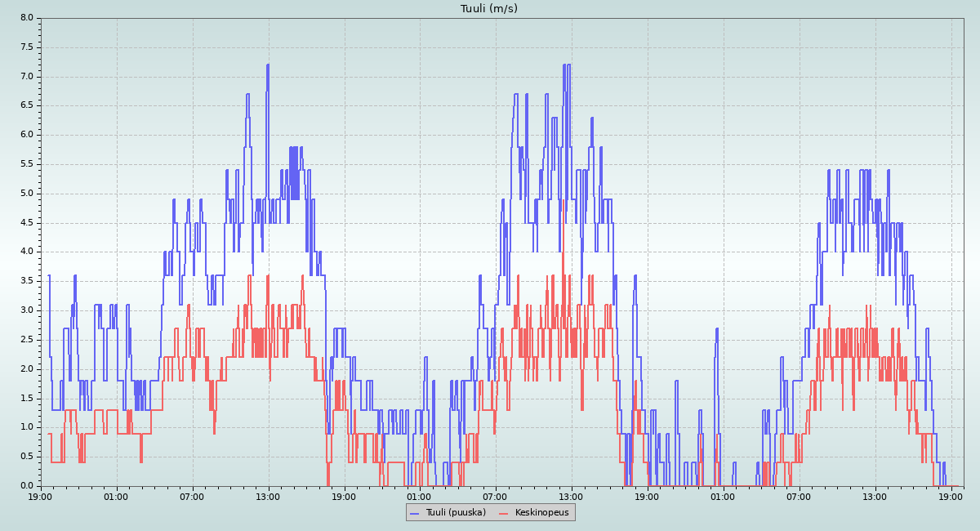Screen dimensions: 980x531
Task: Select the last 07:00 time label
Action: tap(799, 497)
